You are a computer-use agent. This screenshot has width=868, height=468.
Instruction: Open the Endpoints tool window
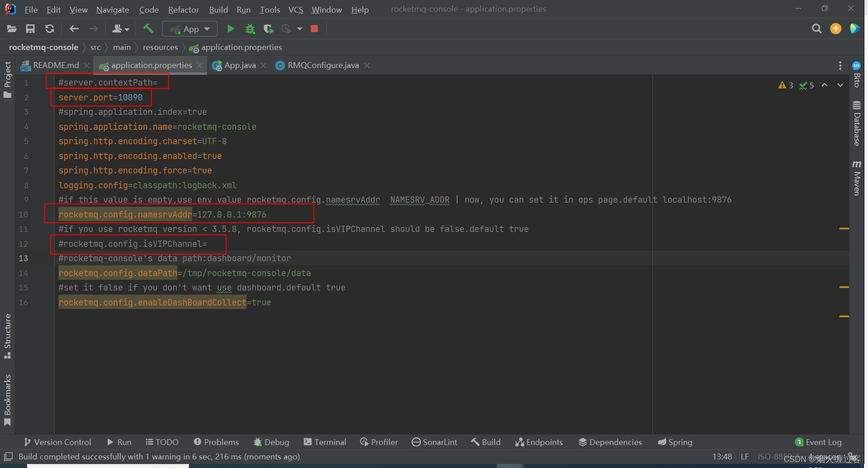coord(539,442)
